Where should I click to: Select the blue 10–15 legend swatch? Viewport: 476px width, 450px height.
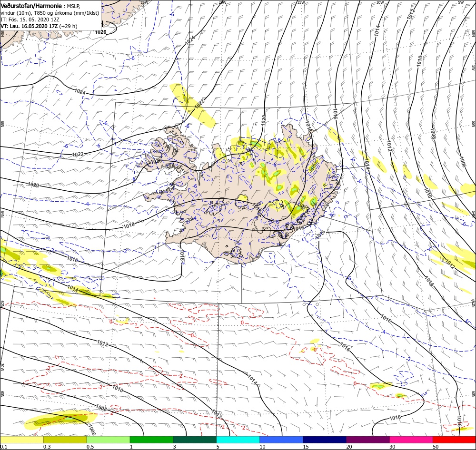click(281, 440)
